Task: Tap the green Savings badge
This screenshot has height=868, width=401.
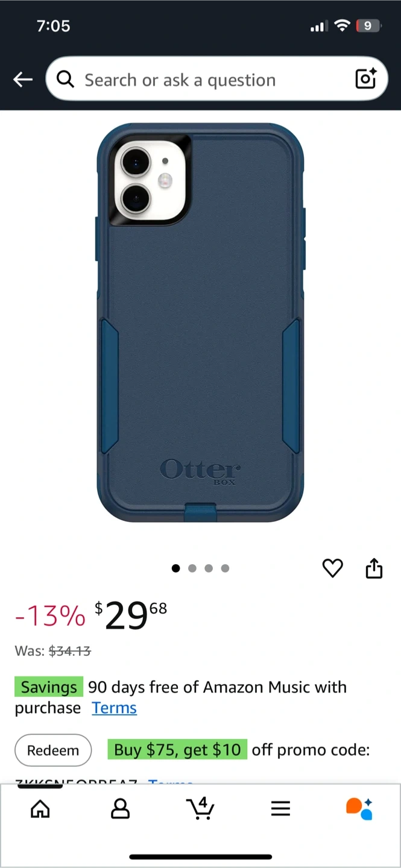Action: tap(49, 687)
